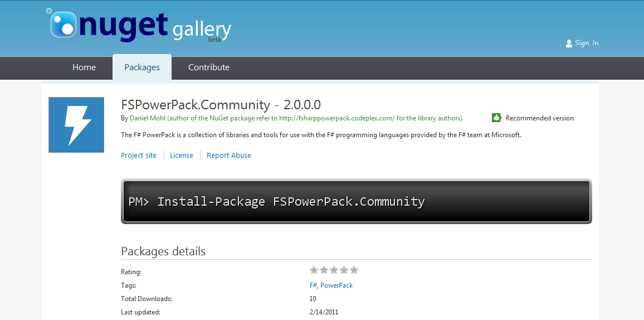The height and width of the screenshot is (320, 644).
Task: Click the Report Abuse link
Action: coord(229,156)
